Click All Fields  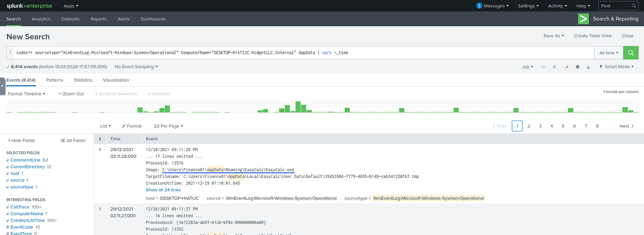(73, 141)
